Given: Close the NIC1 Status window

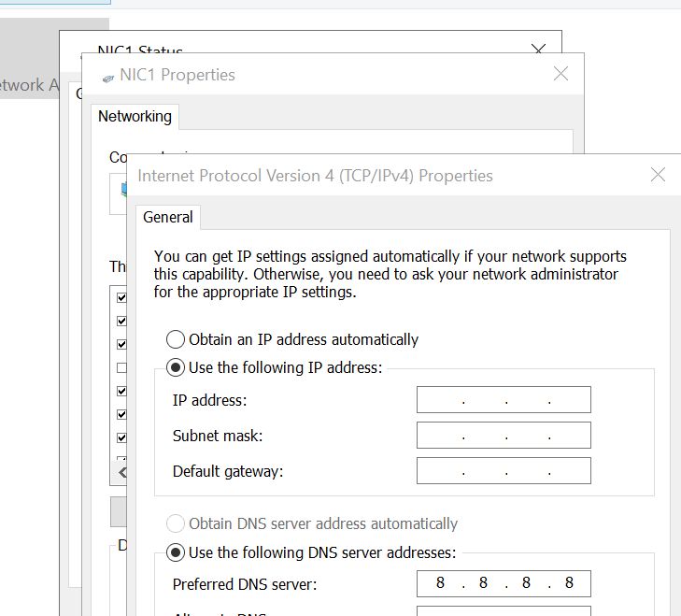Looking at the screenshot, I should tap(539, 49).
